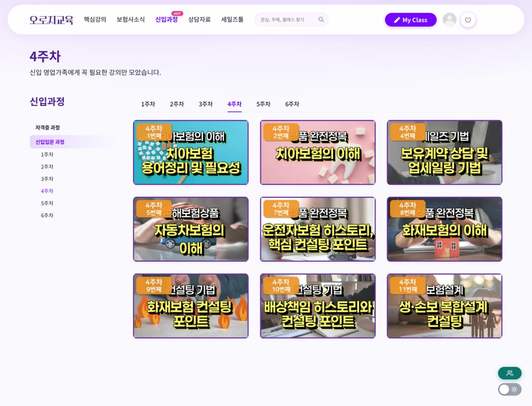Open the green community people button
The height and width of the screenshot is (406, 532).
tap(510, 373)
